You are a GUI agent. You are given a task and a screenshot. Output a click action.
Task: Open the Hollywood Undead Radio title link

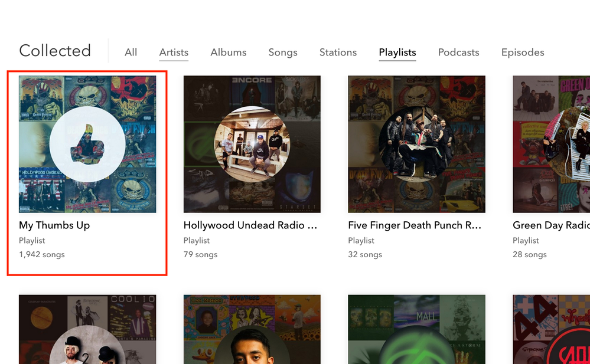click(x=251, y=225)
